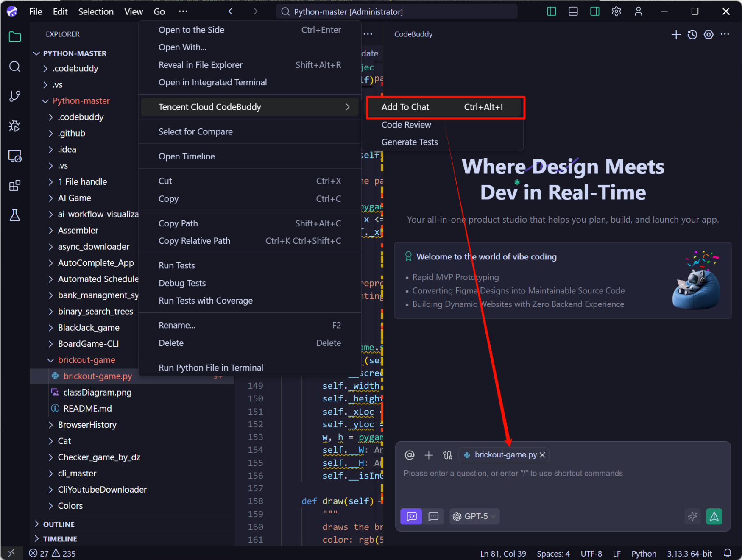Toggle the bottom panel layout
Viewport: 742px width, 560px height.
point(573,11)
